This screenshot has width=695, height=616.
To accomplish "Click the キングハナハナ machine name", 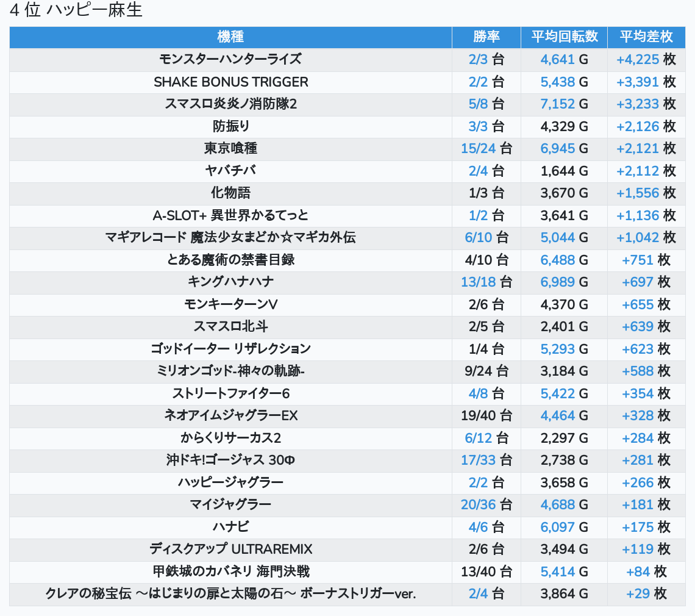I will 230,282.
